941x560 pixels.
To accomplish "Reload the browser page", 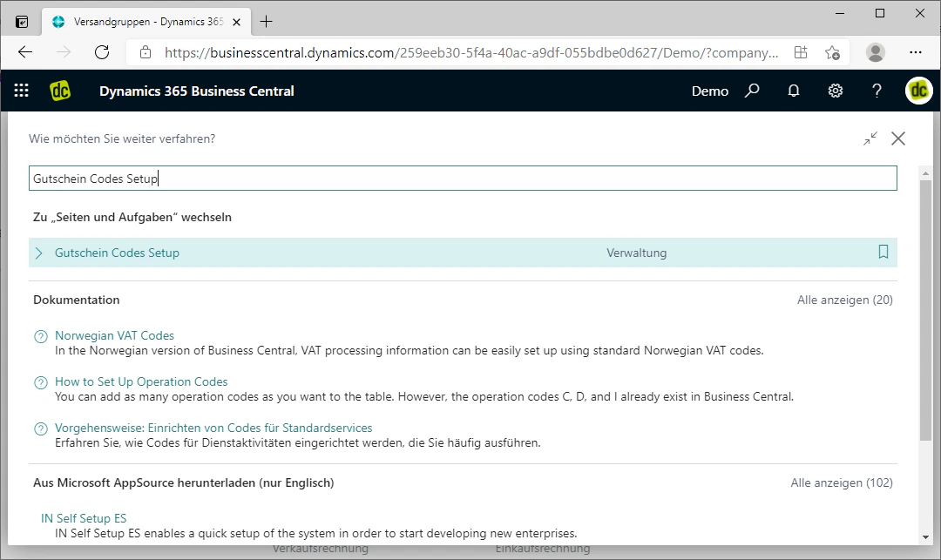I will [102, 52].
